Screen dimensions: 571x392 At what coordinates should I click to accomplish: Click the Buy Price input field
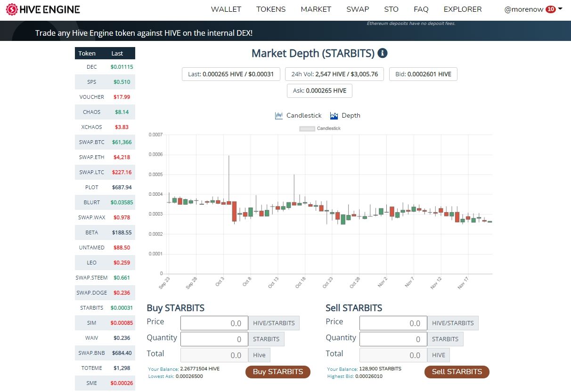(214, 323)
